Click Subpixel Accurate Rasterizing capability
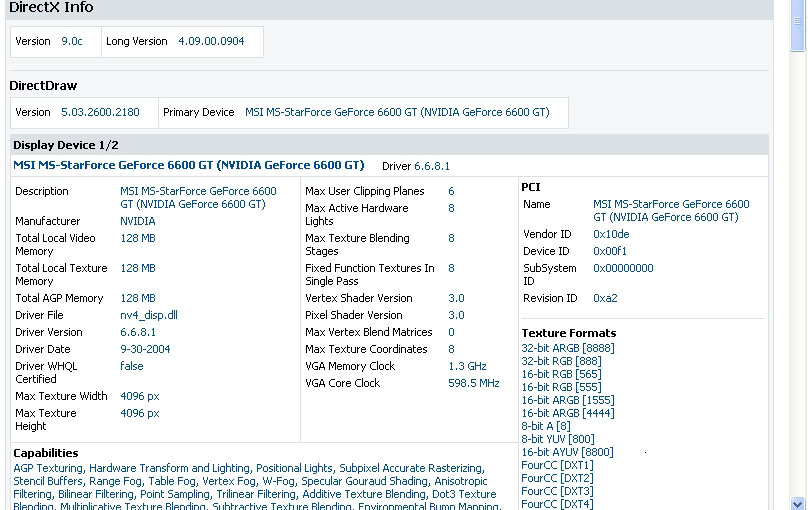This screenshot has height=510, width=808. coord(411,468)
